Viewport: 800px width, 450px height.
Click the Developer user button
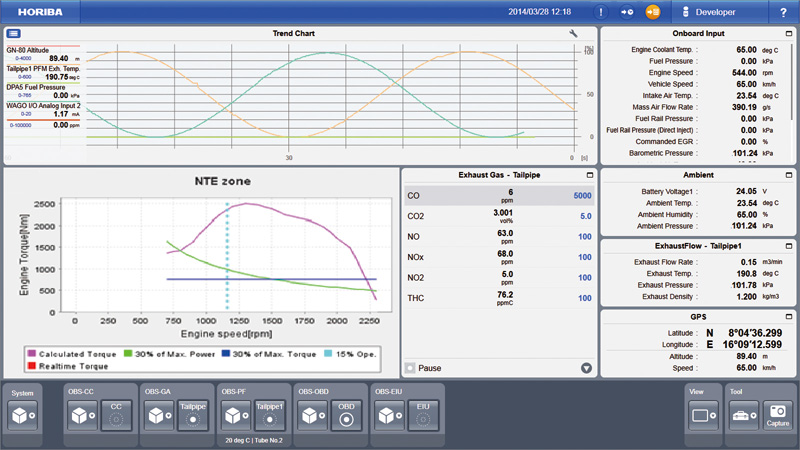coord(716,12)
